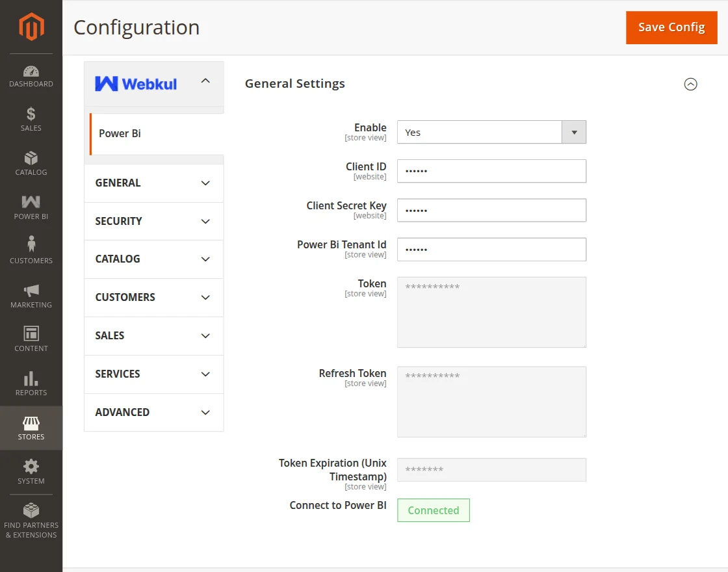Viewport: 728px width, 572px height.
Task: Expand the GENERAL config section
Action: 153,183
